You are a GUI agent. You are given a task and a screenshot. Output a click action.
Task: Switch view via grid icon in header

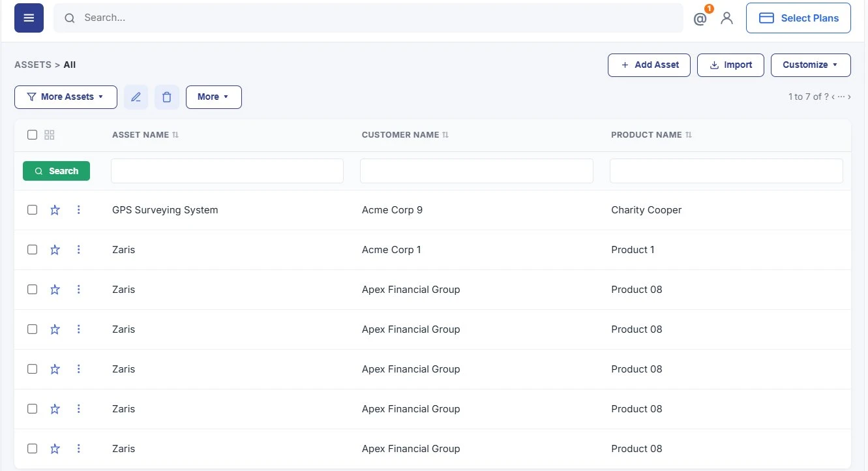tap(50, 135)
